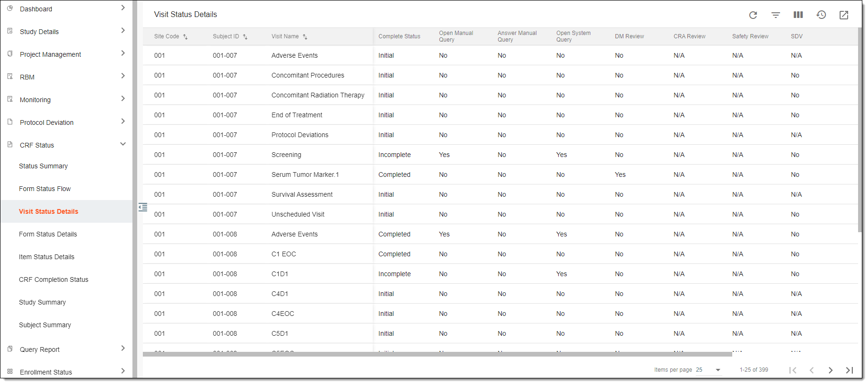This screenshot has width=868, height=384.
Task: Click the C4EOC visit cell
Action: pos(283,314)
